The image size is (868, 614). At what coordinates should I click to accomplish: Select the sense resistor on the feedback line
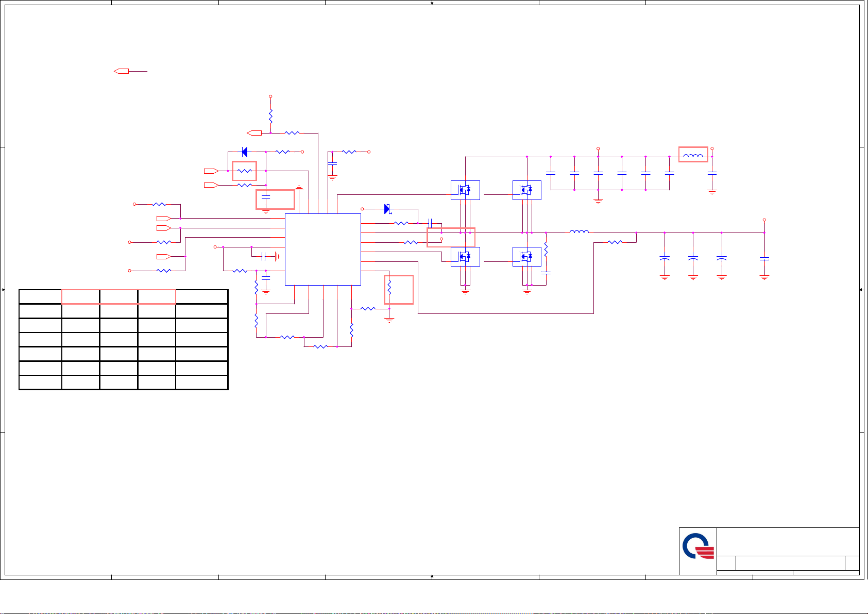click(615, 242)
